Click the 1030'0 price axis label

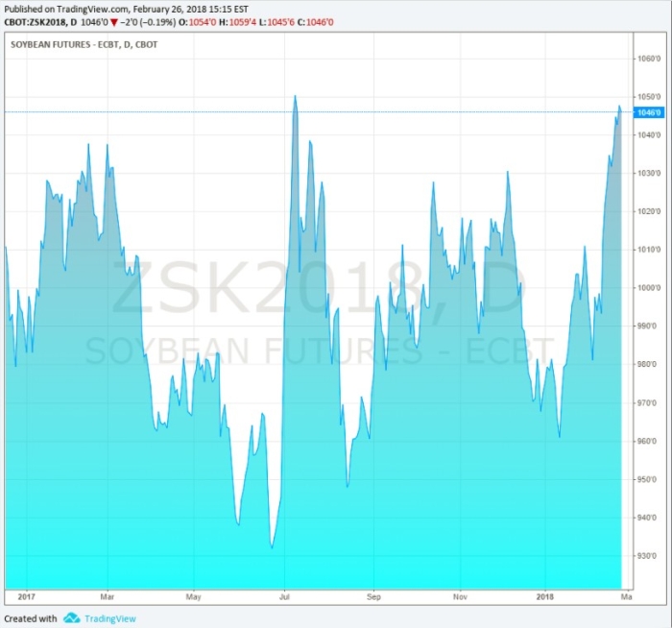[x=649, y=173]
